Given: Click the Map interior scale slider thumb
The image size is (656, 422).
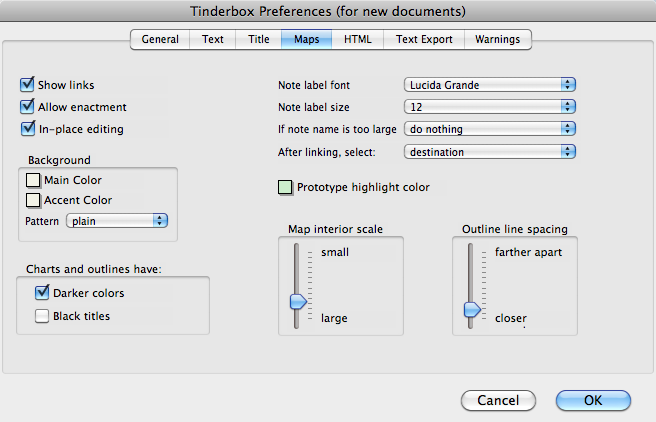Looking at the screenshot, I should pos(298,302).
